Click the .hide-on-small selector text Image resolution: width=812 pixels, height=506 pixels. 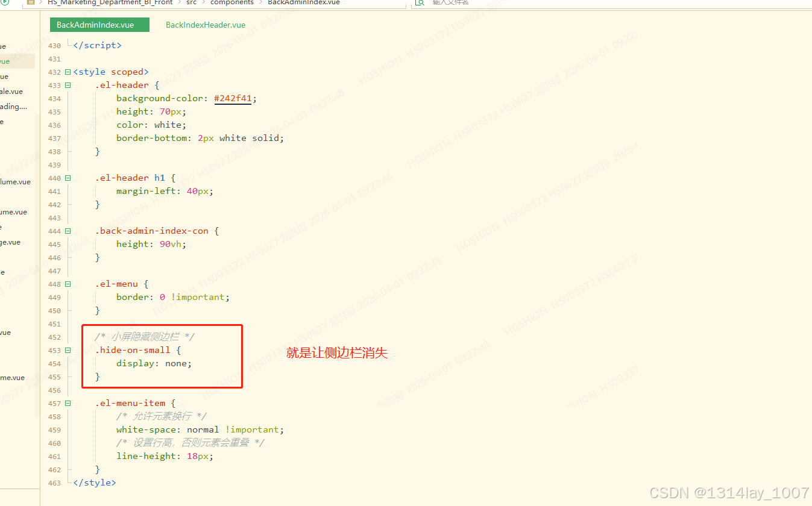[x=133, y=350]
